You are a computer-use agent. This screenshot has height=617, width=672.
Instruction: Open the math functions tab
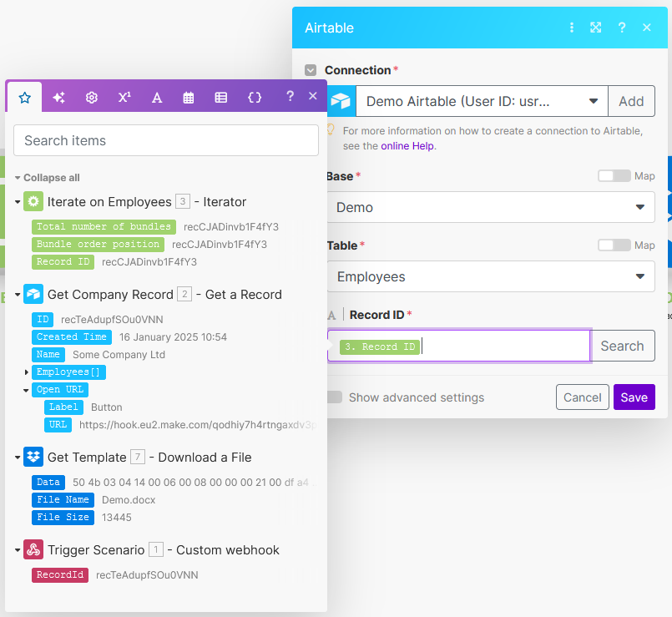coord(124,98)
